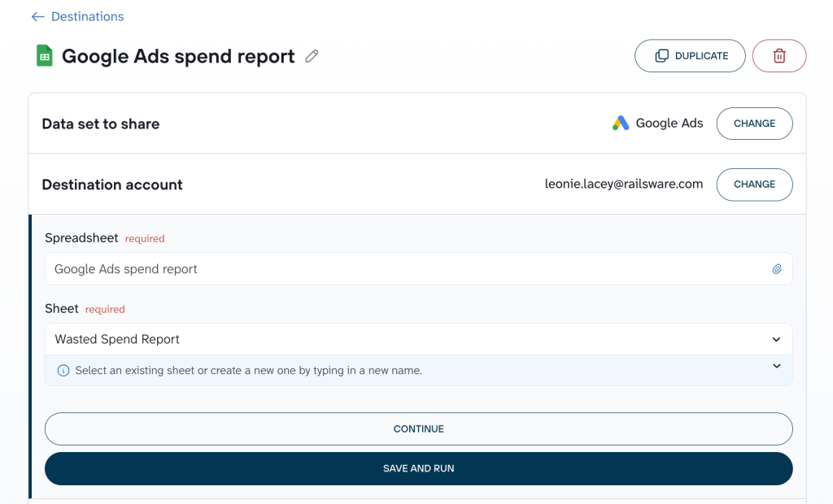Change the Google Ads data set
Image resolution: width=833 pixels, height=504 pixels.
(x=754, y=124)
